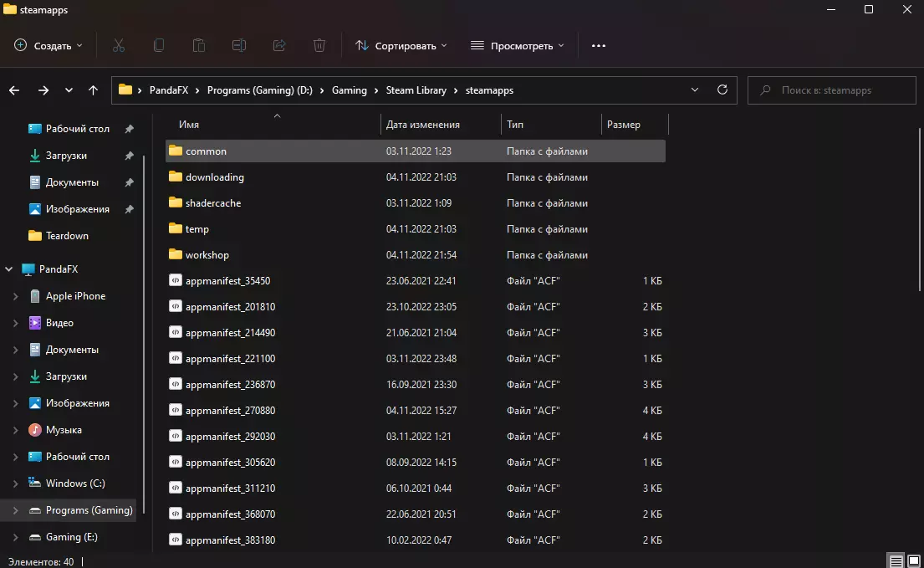
Task: Open the Сортировать dropdown menu
Action: (401, 45)
